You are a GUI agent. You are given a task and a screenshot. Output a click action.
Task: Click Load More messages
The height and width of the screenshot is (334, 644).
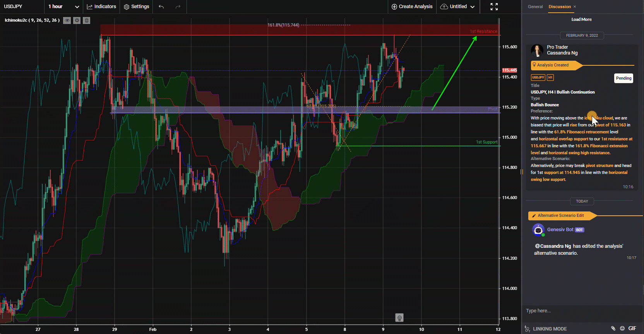click(581, 19)
